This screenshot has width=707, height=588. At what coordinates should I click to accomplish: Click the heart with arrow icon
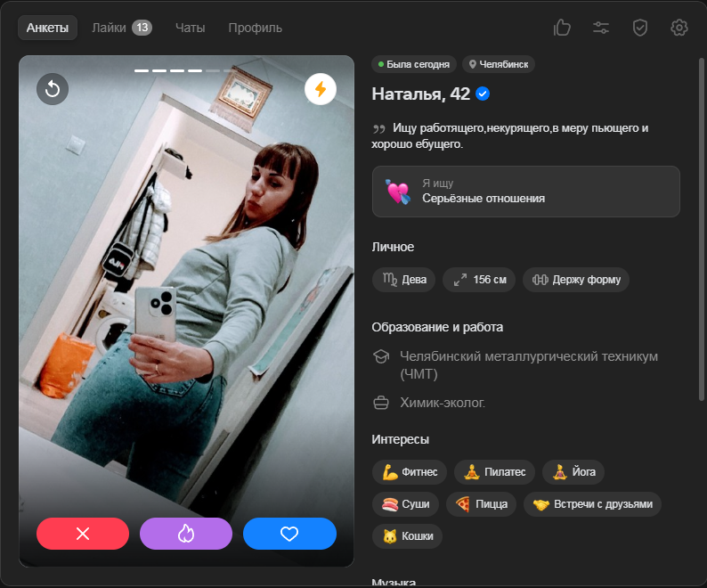398,192
